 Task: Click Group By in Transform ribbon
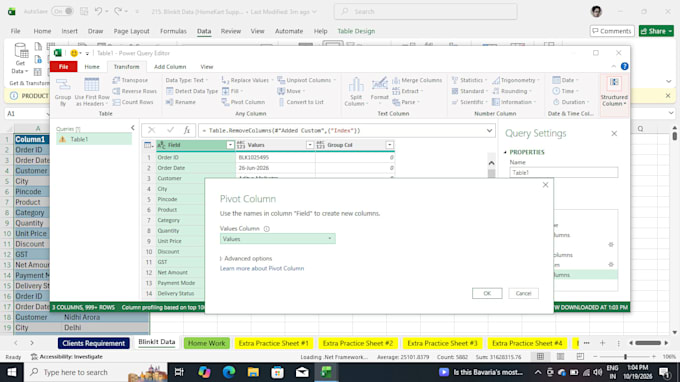[63, 92]
